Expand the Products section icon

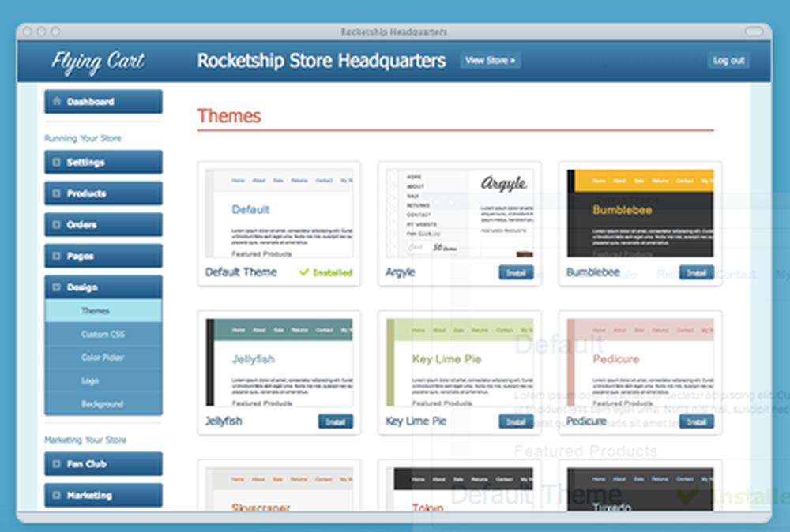coord(56,193)
